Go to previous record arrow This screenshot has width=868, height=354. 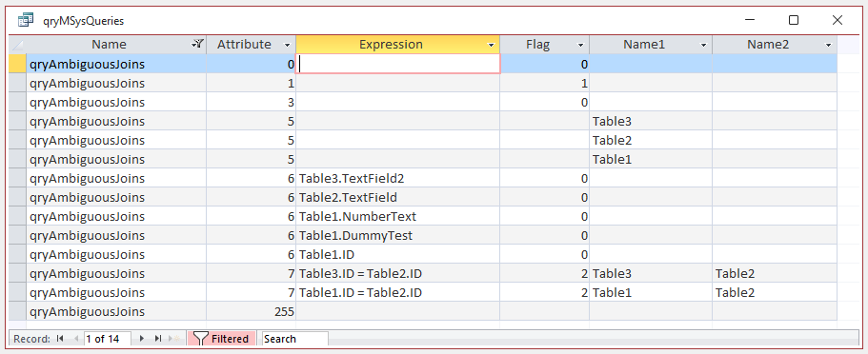[76, 339]
